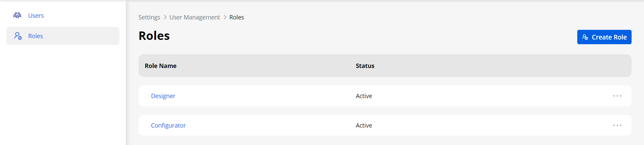
Task: Click the Active status in Designer row
Action: point(364,96)
